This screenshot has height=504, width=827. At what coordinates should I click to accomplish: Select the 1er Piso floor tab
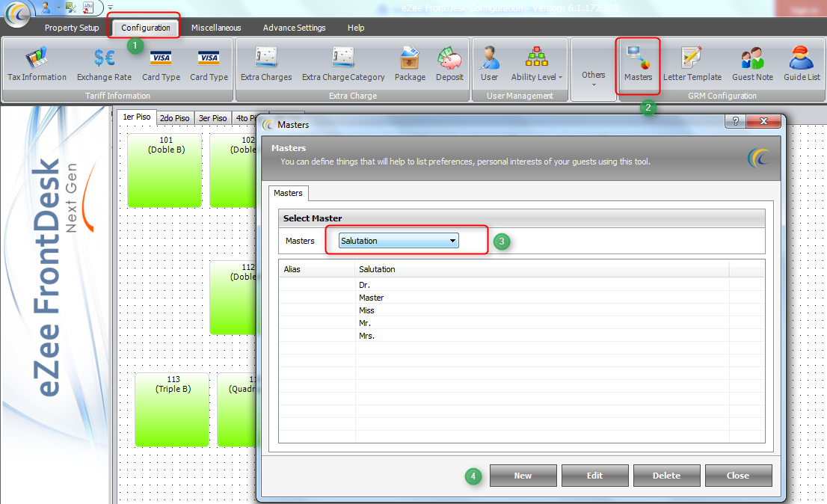tap(137, 117)
